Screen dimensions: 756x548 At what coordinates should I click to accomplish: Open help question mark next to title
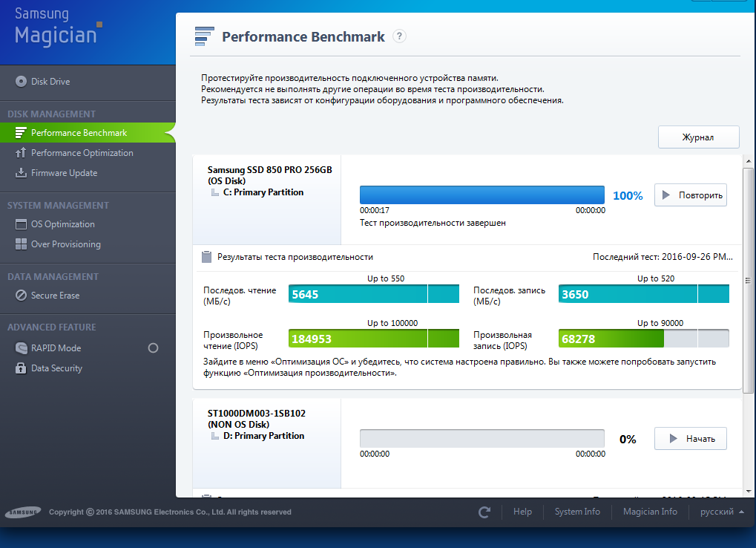(x=399, y=36)
